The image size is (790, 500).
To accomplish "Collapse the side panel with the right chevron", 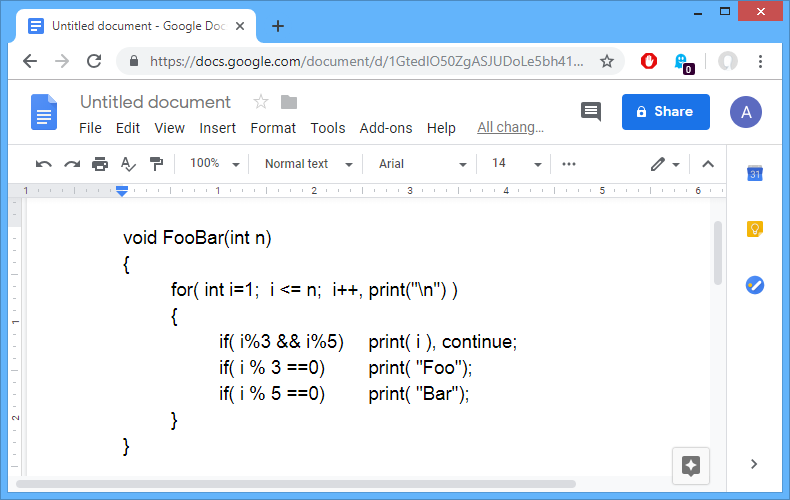I will point(754,464).
